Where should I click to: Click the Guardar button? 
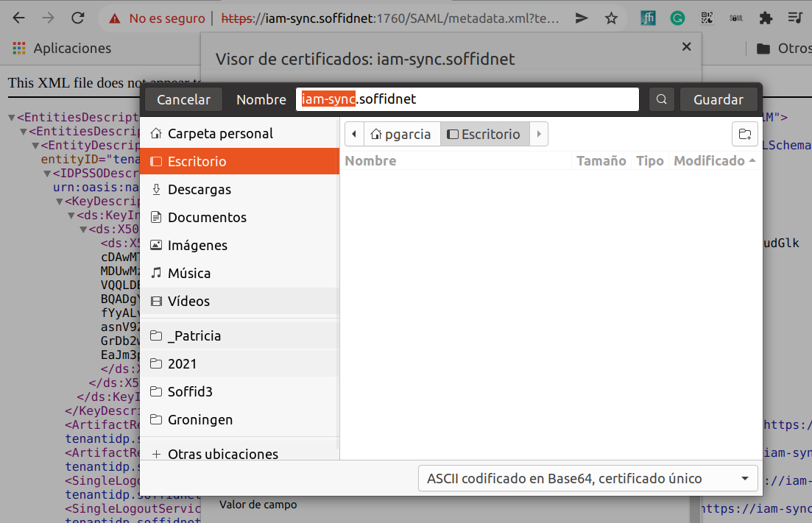coord(719,99)
